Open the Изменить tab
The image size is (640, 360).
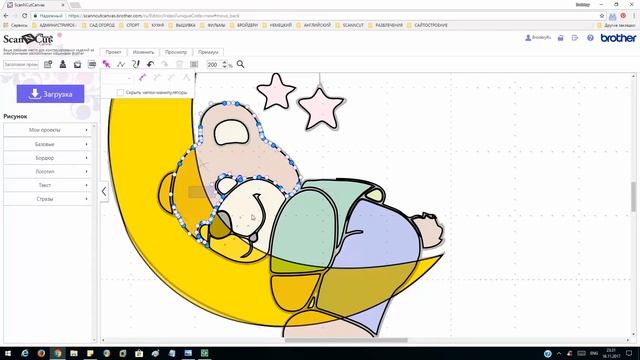click(143, 52)
